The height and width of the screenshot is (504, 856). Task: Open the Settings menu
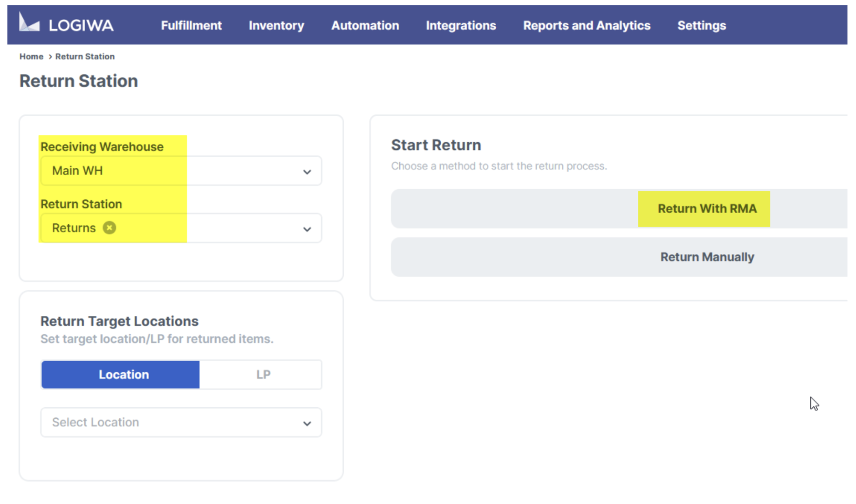pos(702,25)
